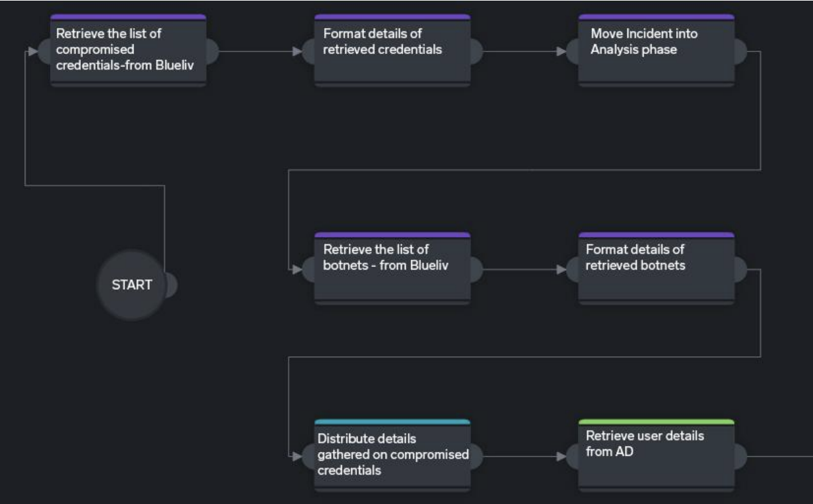Click the START node output connector
The width and height of the screenshot is (813, 504).
(171, 285)
